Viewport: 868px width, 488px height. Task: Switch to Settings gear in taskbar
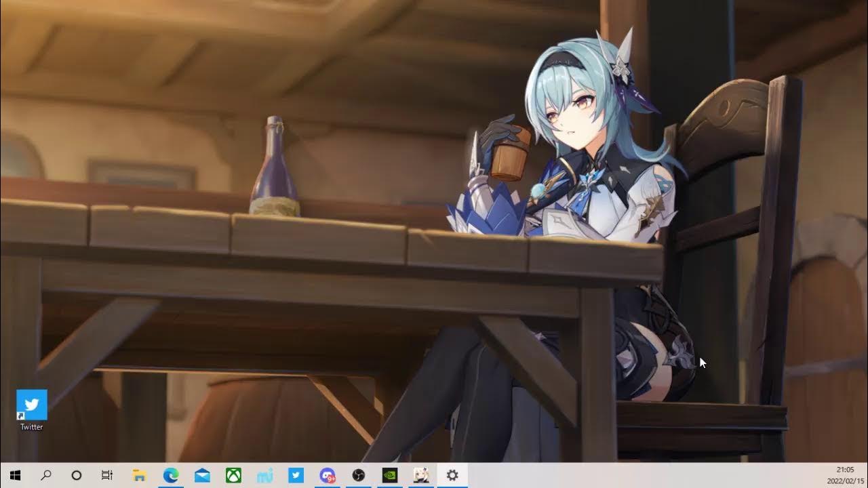pos(452,476)
